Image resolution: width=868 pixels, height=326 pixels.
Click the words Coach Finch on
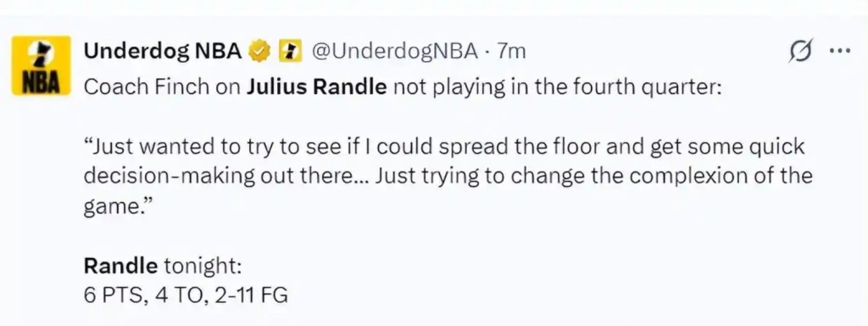tap(162, 88)
